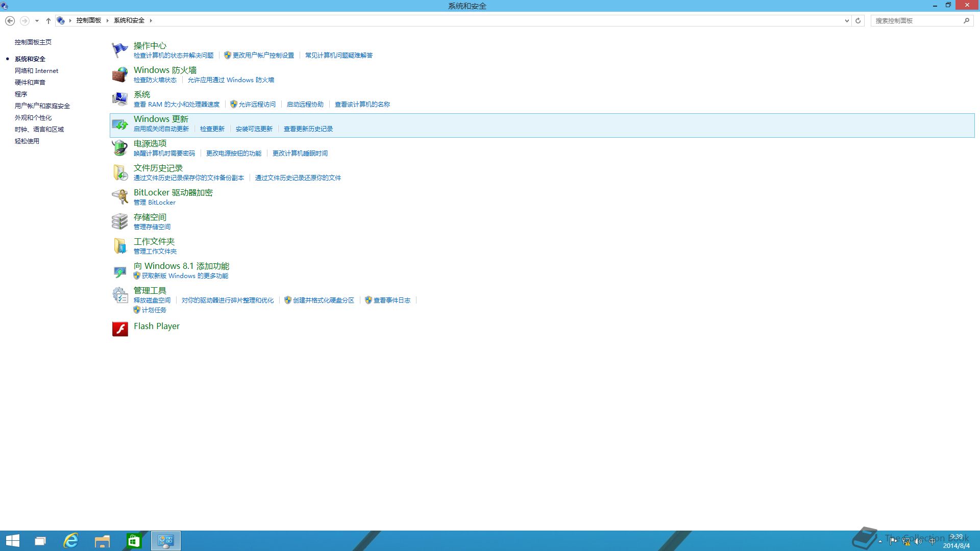
Task: Click 常见计算机问题疑难解答 link
Action: [x=339, y=55]
